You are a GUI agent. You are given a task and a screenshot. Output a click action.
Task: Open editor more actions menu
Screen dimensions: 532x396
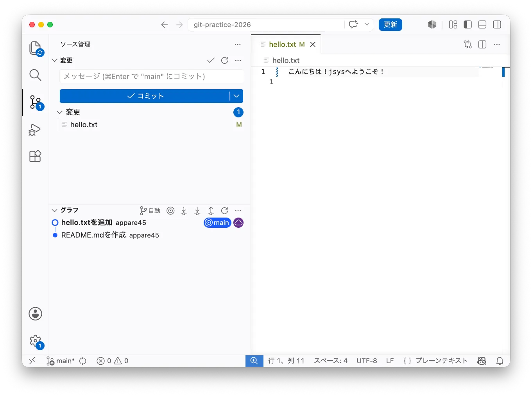(x=497, y=45)
